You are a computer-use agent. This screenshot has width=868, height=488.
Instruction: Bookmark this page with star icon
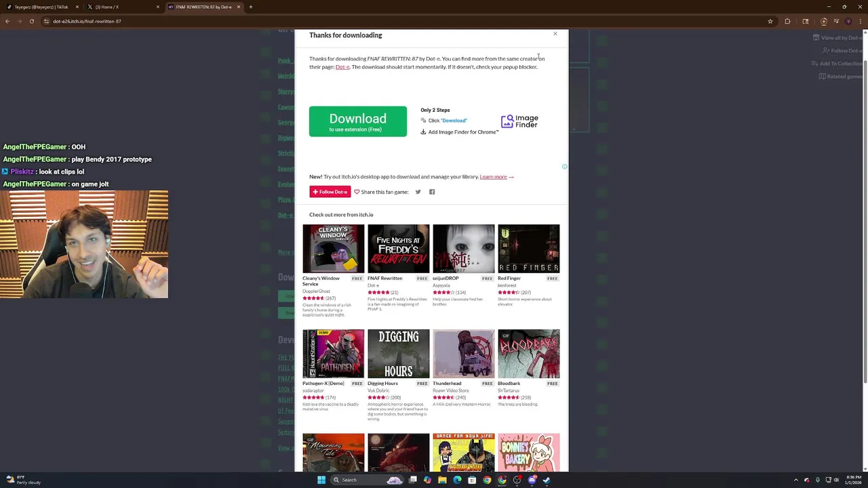[x=770, y=21]
